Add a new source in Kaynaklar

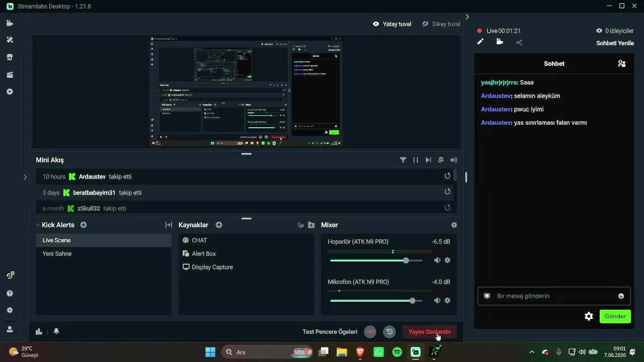[219, 225]
